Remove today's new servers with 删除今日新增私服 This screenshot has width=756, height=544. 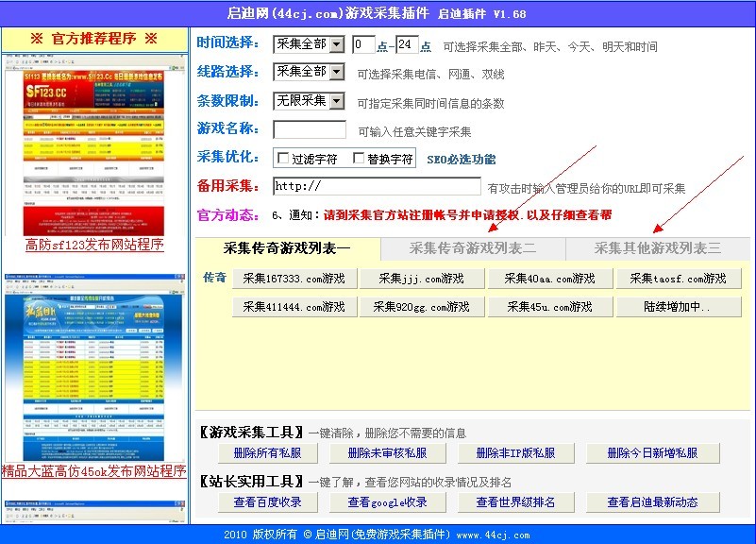point(651,452)
